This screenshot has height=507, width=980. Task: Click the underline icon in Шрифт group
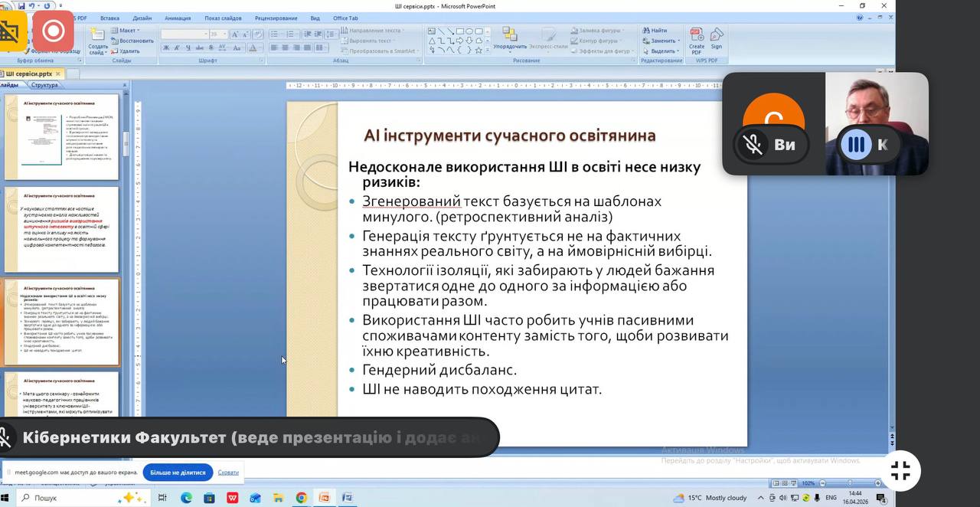pos(187,47)
